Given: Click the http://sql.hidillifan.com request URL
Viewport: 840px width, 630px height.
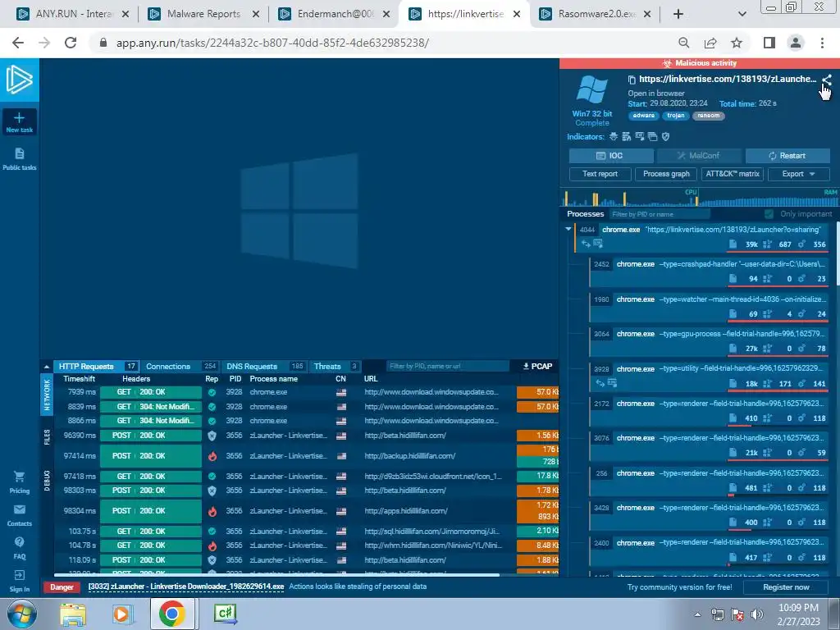Looking at the screenshot, I should pyautogui.click(x=431, y=532).
